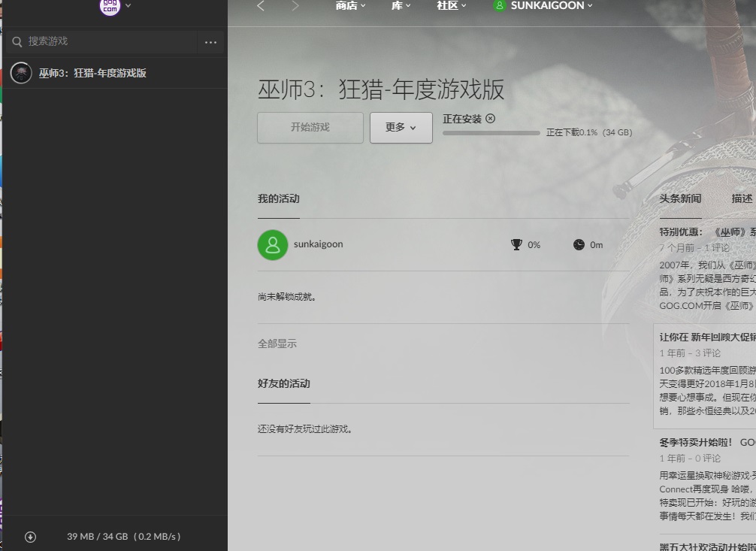Open the 冬季特卖开始啦 news article
Screen dimensions: 756x551
point(707,443)
